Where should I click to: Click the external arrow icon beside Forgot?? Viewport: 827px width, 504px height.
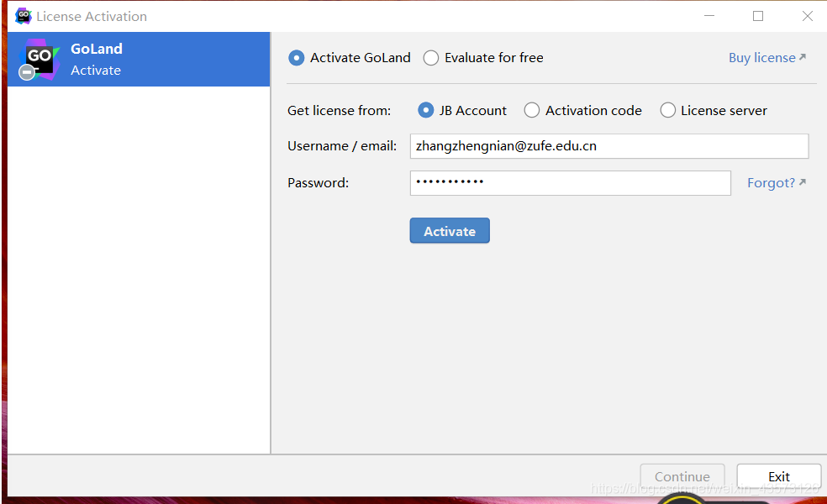click(x=803, y=182)
